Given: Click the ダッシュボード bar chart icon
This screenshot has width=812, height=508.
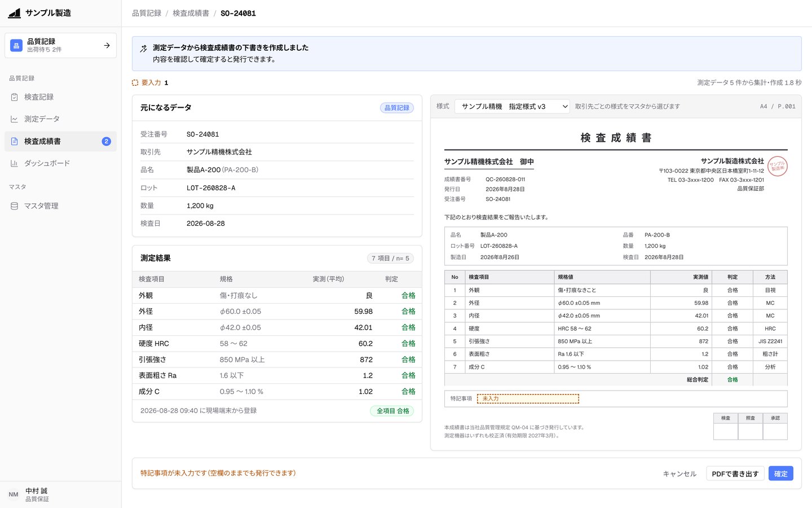Looking at the screenshot, I should [14, 163].
